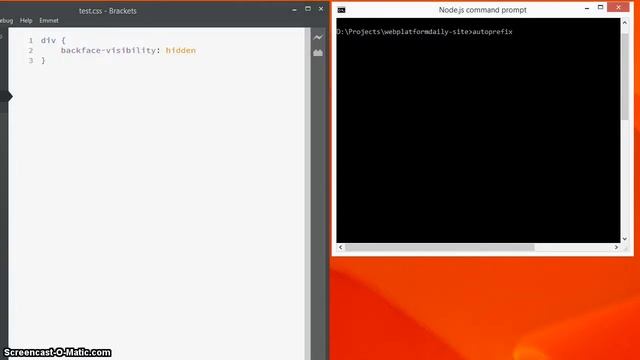Close the Node.js command prompt window

point(618,7)
